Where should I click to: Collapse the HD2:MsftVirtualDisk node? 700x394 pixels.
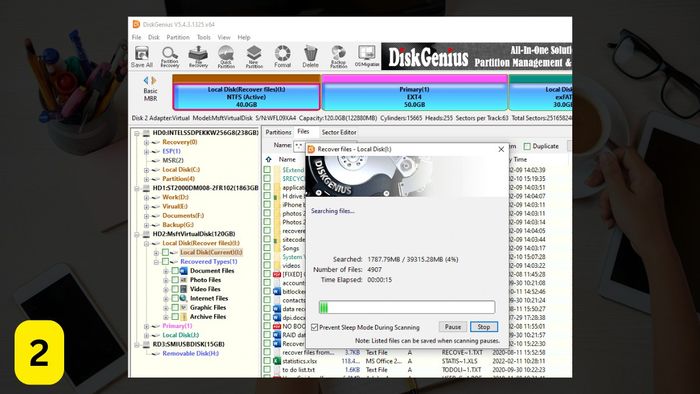(x=137, y=234)
